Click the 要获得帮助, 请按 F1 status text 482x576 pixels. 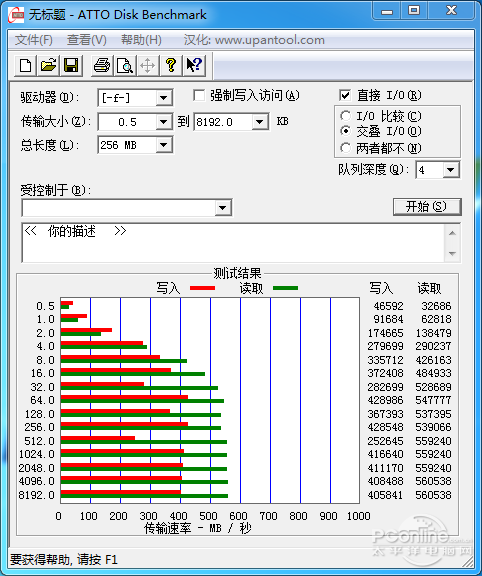(x=64, y=560)
